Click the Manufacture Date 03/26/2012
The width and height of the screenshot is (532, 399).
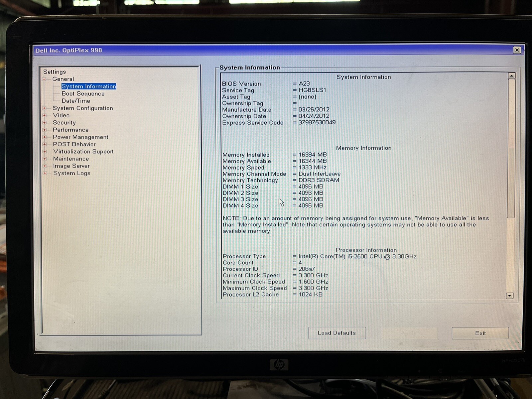pyautogui.click(x=314, y=109)
